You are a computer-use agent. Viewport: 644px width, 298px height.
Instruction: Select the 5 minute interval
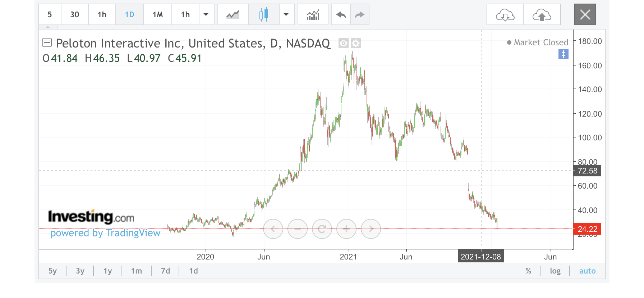[50, 15]
